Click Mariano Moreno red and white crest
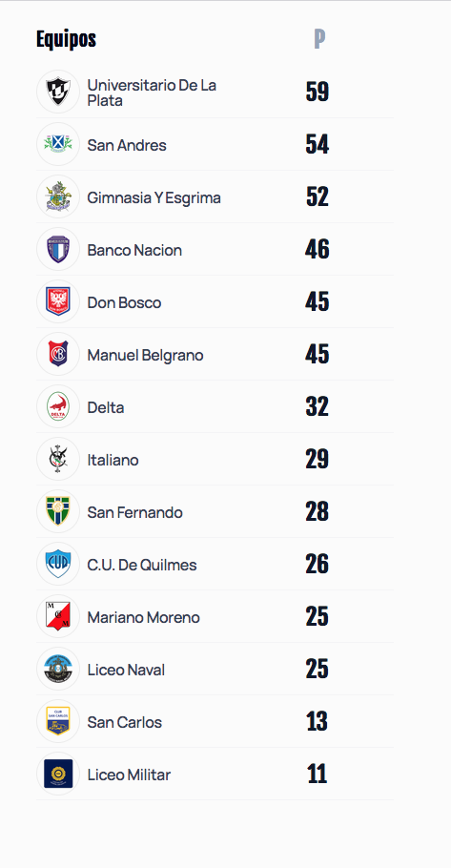Image resolution: width=451 pixels, height=868 pixels. [x=58, y=616]
